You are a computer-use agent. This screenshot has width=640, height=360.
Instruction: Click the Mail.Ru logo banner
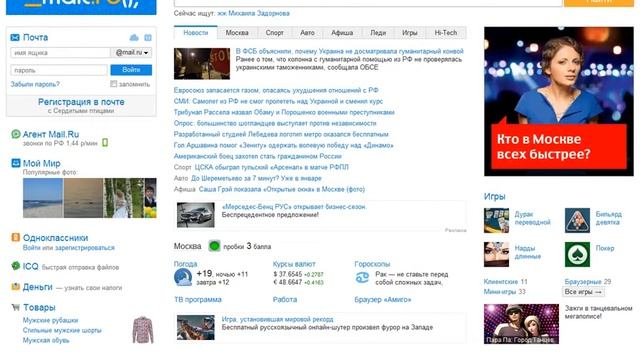coord(81,7)
